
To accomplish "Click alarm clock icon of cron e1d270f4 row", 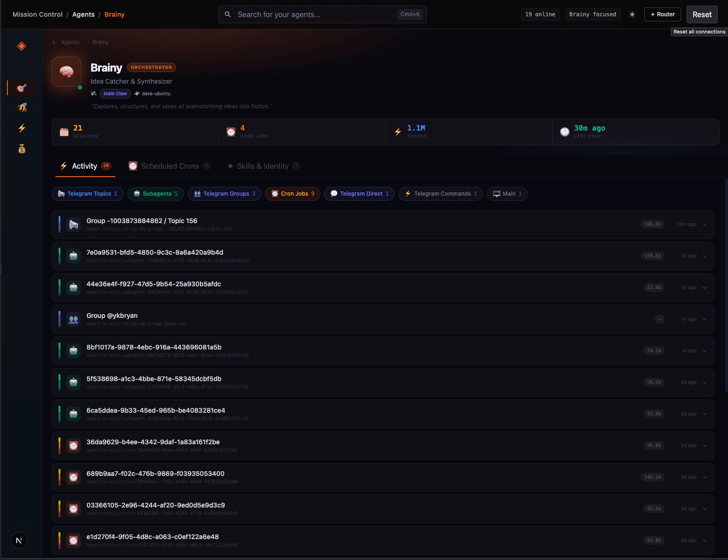I will click(73, 540).
